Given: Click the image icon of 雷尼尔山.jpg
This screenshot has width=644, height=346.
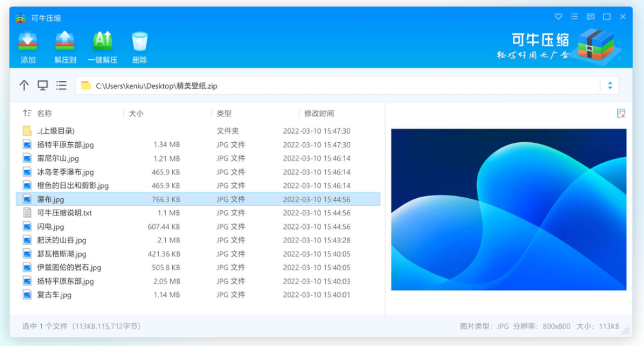Looking at the screenshot, I should pos(27,158).
